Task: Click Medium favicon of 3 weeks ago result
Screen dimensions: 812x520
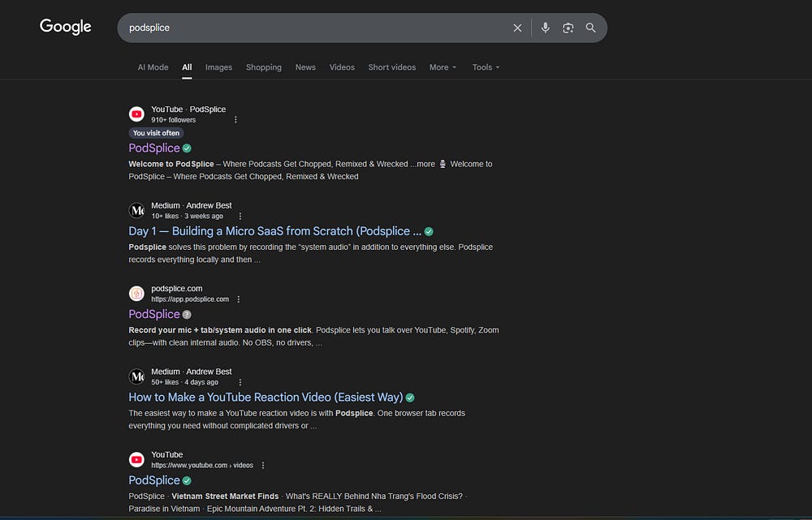Action: coord(136,210)
